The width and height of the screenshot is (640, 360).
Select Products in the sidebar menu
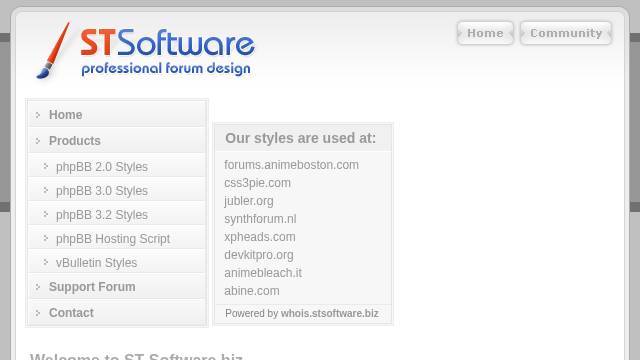[x=117, y=140]
